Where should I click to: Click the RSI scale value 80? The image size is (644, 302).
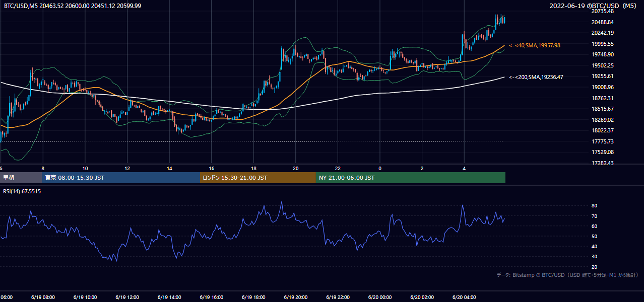pyautogui.click(x=594, y=206)
